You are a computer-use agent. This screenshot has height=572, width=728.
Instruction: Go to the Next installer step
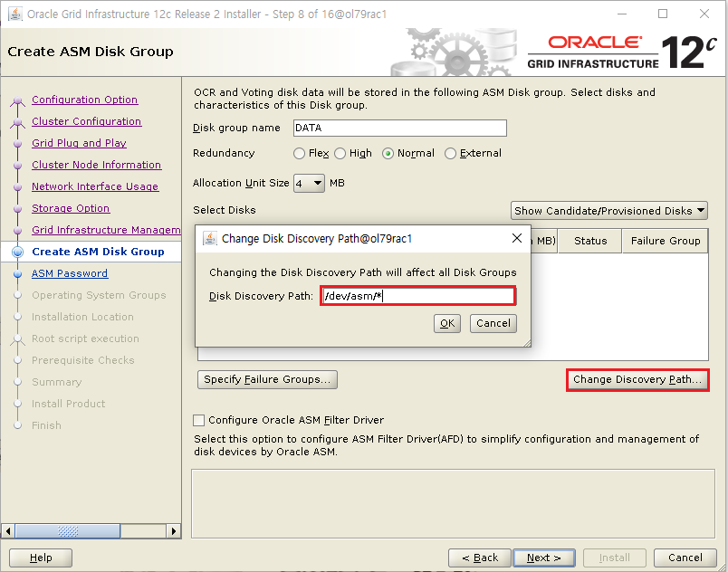pos(544,558)
